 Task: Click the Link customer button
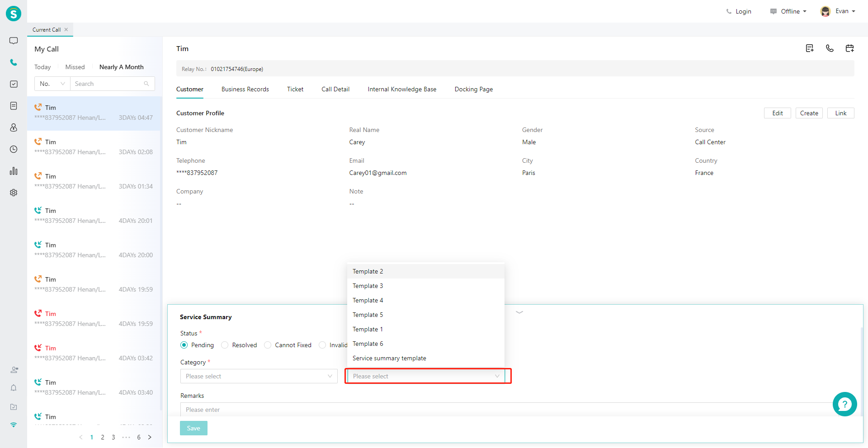click(x=841, y=113)
